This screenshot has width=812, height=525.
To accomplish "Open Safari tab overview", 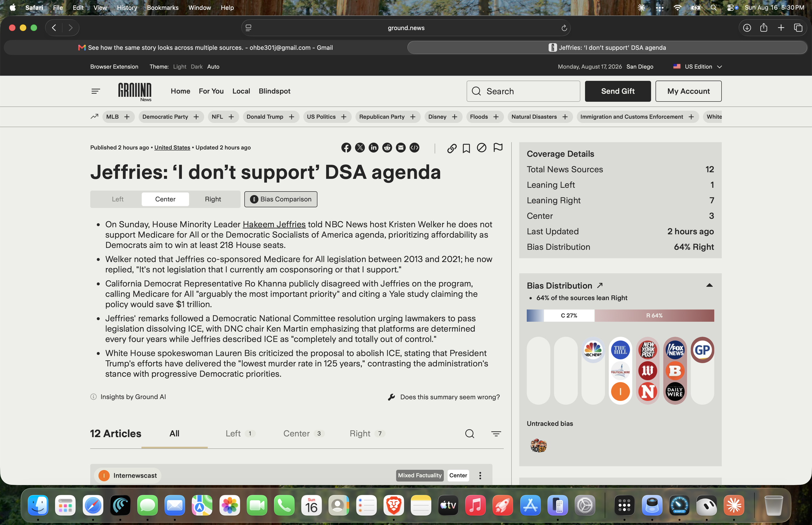I will click(x=798, y=28).
